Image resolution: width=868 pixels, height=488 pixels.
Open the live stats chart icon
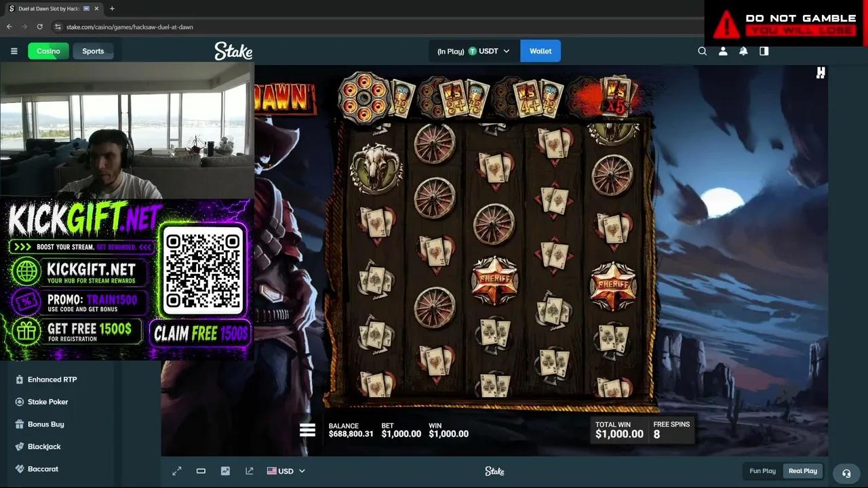coord(225,471)
